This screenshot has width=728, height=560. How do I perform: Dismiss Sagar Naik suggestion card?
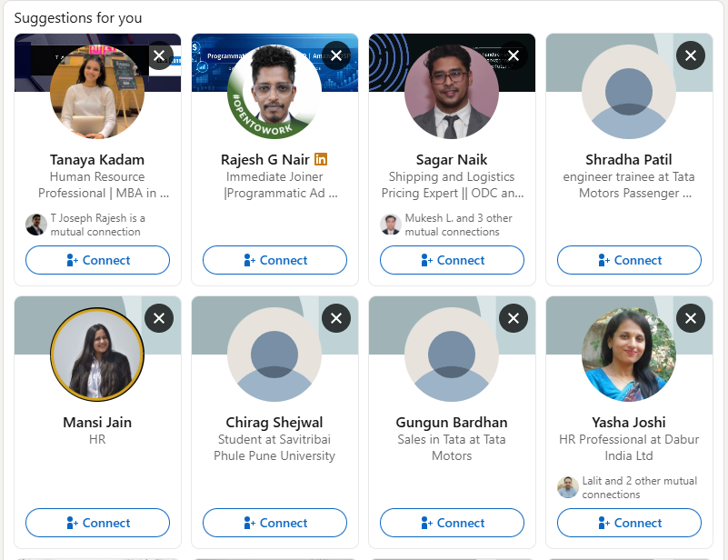[x=514, y=55]
